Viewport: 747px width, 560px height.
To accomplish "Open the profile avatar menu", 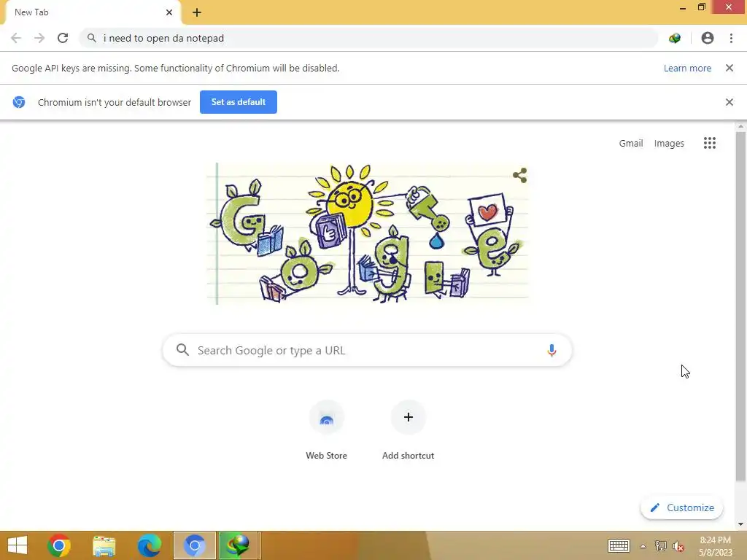I will [x=708, y=38].
